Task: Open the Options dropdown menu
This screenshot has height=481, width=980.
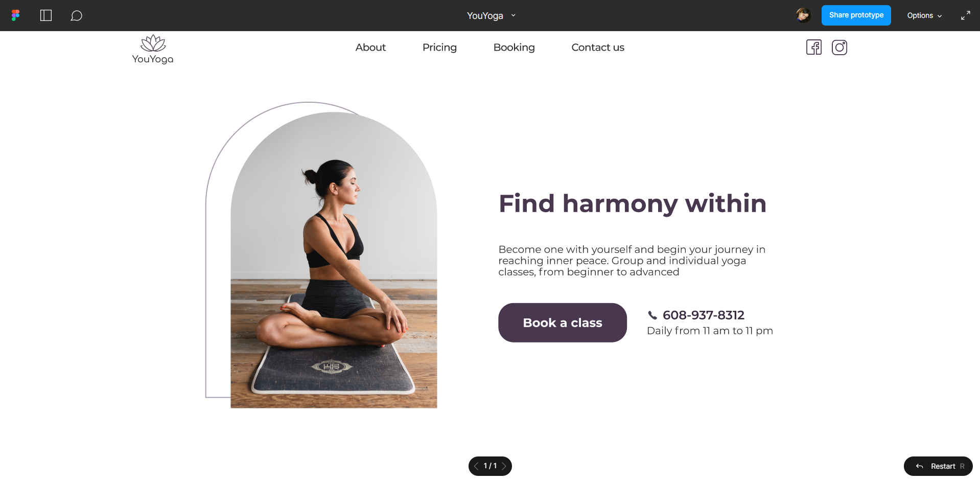Action: click(x=924, y=16)
